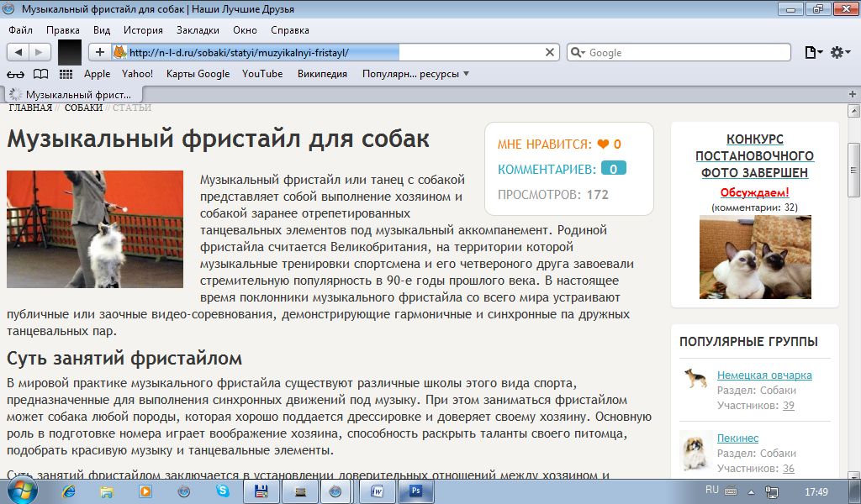The height and width of the screenshot is (504, 861).
Task: Open the Apple bookmark
Action: 98,74
